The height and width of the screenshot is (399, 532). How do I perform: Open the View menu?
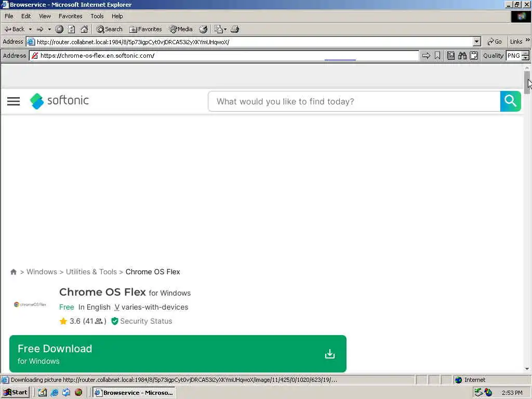pos(45,16)
